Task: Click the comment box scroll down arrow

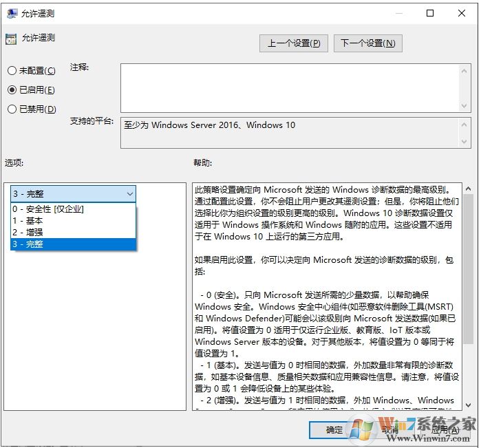Action: pos(464,106)
